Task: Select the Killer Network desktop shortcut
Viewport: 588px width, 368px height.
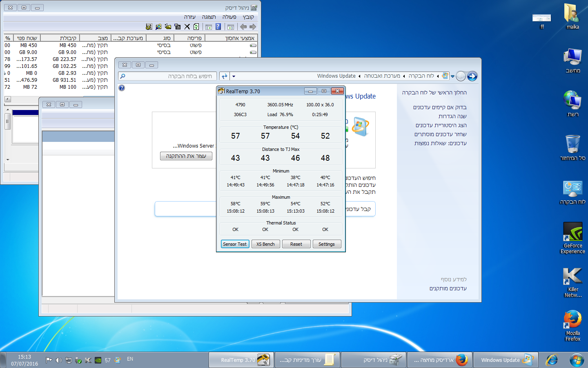Action: point(572,282)
